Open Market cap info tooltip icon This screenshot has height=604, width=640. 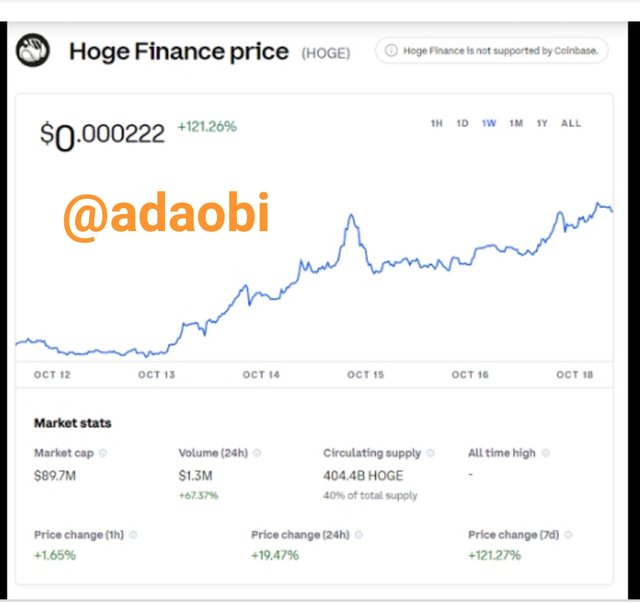103,453
